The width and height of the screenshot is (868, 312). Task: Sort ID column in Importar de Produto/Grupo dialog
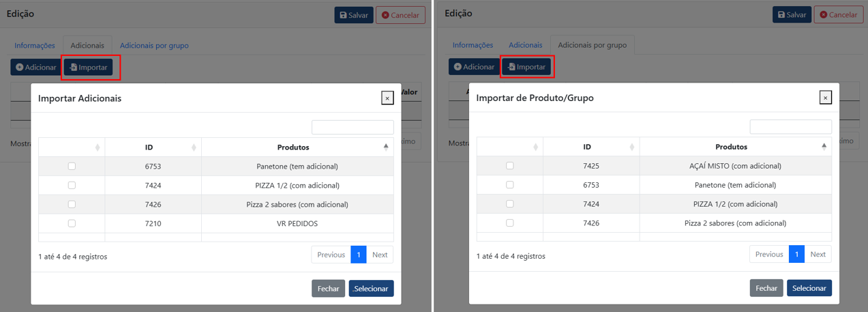click(x=591, y=147)
